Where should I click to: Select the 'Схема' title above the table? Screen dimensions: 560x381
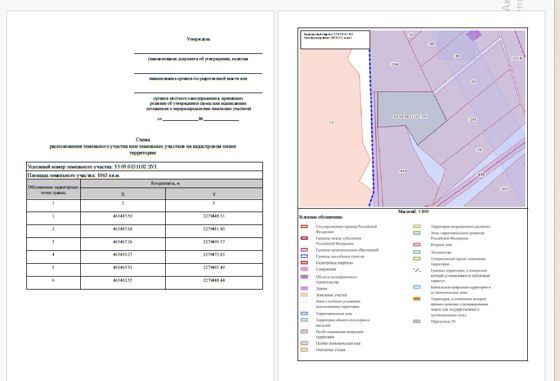tap(143, 140)
